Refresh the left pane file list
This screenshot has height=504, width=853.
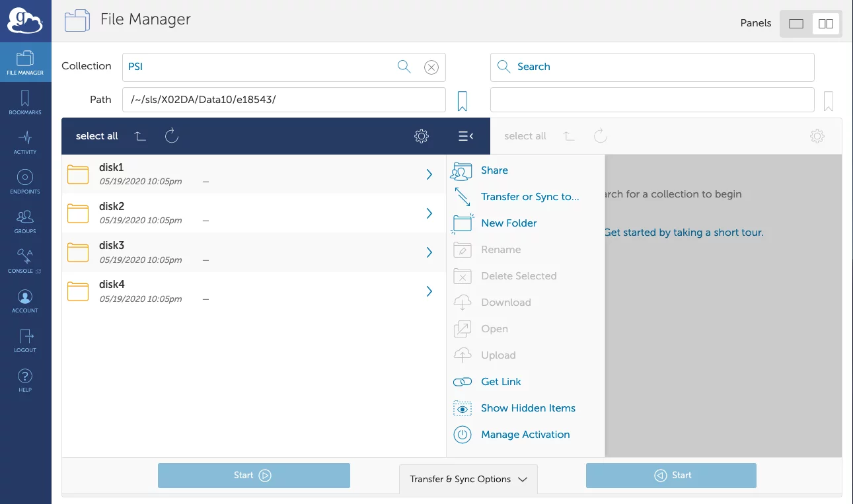(172, 136)
